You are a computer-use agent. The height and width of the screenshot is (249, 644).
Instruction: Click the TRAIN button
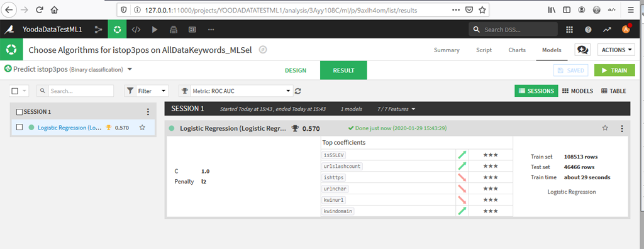click(x=614, y=70)
